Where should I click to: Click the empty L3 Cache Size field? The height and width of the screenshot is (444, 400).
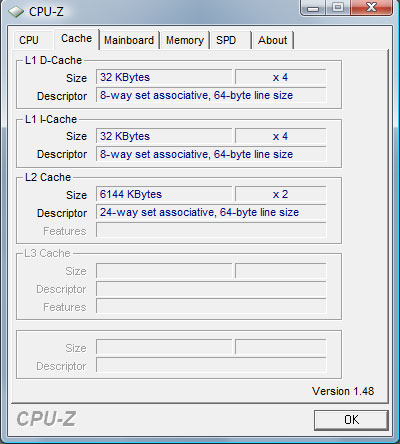pyautogui.click(x=164, y=271)
